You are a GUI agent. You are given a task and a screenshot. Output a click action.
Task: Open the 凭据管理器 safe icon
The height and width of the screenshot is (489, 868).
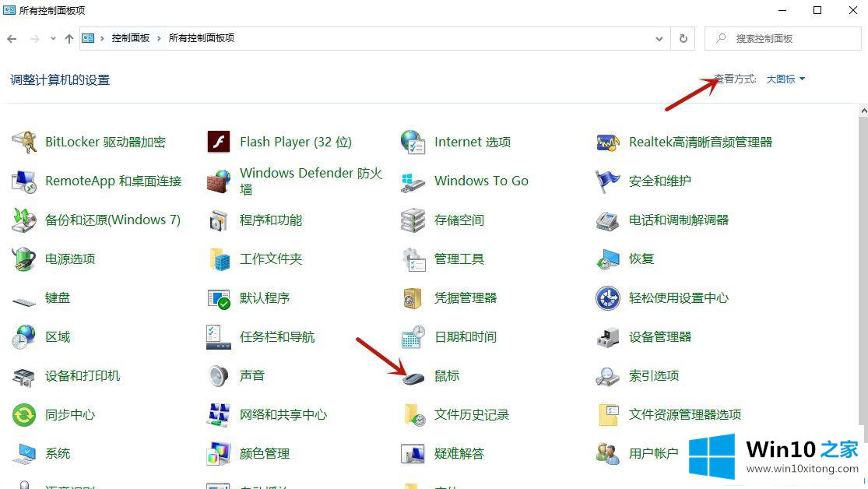tap(413, 298)
